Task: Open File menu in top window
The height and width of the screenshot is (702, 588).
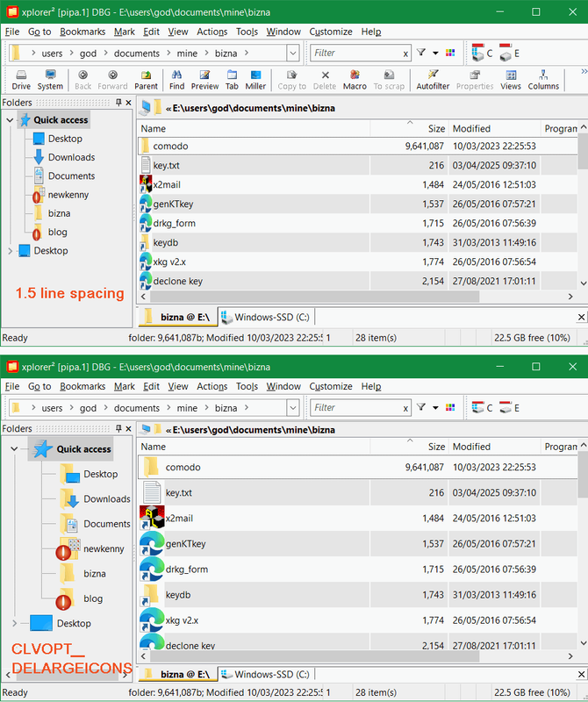Action: (x=12, y=32)
